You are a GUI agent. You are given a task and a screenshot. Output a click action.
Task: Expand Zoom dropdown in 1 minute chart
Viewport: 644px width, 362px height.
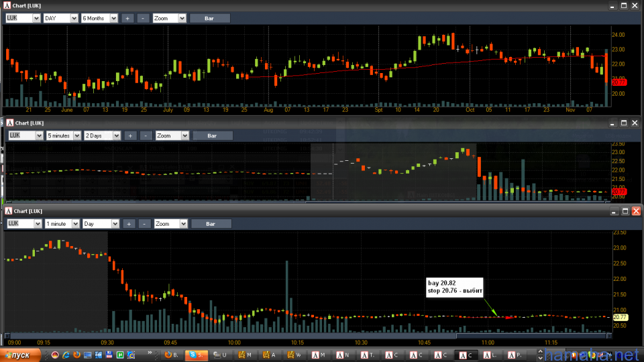click(170, 223)
